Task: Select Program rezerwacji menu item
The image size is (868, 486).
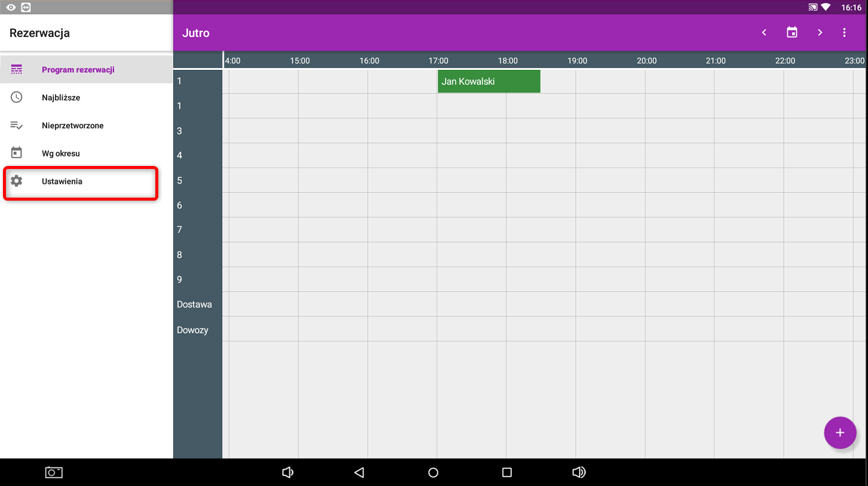Action: click(78, 70)
